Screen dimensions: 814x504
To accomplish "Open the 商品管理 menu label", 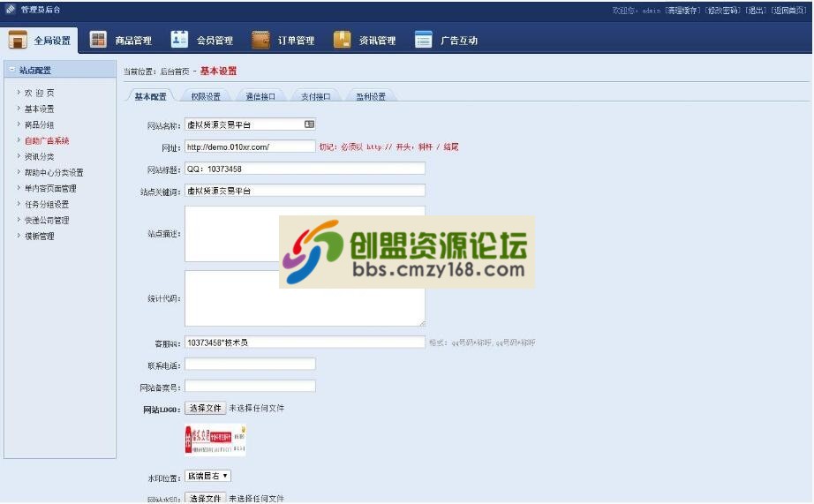I will (x=133, y=41).
